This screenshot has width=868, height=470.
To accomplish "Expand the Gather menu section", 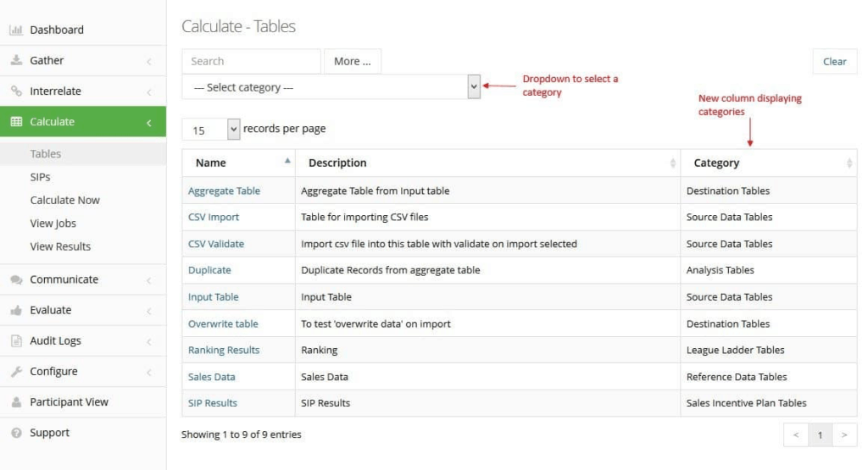I will (x=83, y=60).
